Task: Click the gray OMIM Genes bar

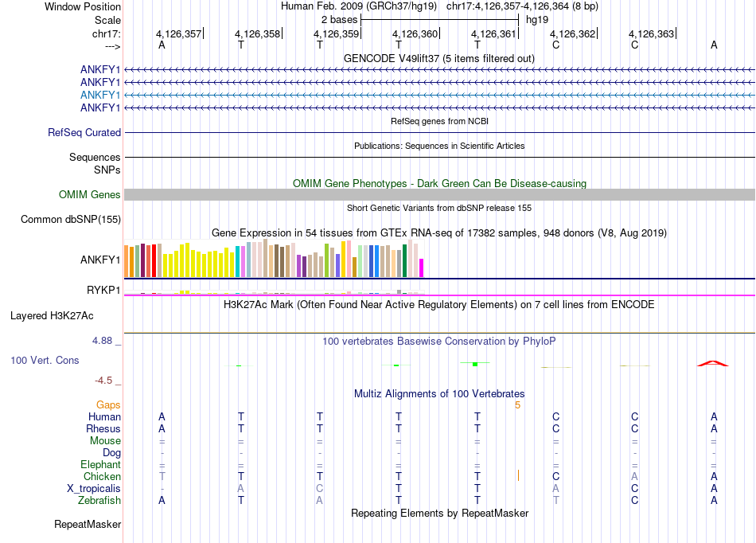Action: pyautogui.click(x=439, y=194)
